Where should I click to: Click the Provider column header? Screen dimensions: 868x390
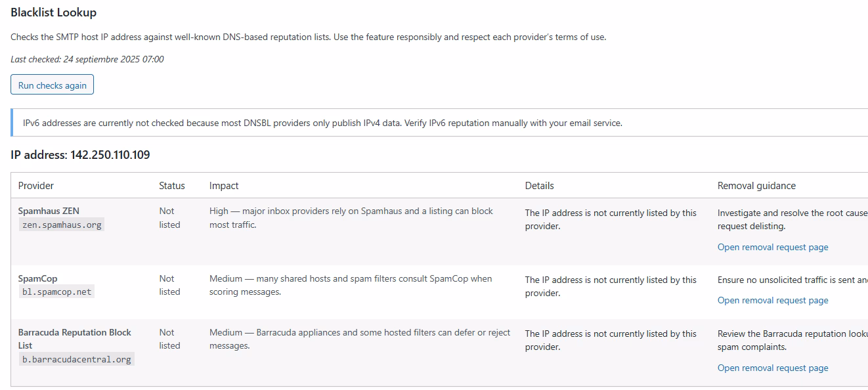[36, 186]
